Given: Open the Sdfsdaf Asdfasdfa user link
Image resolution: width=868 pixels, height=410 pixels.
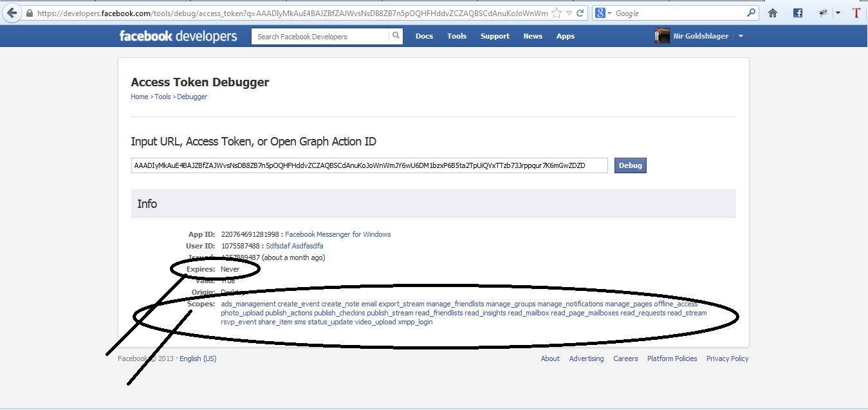Looking at the screenshot, I should point(295,246).
